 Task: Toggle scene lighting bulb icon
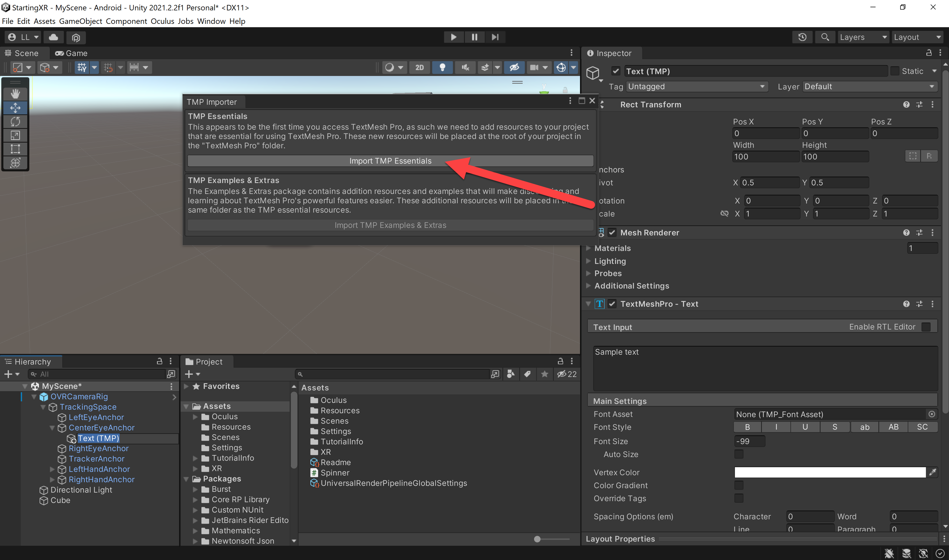[442, 68]
